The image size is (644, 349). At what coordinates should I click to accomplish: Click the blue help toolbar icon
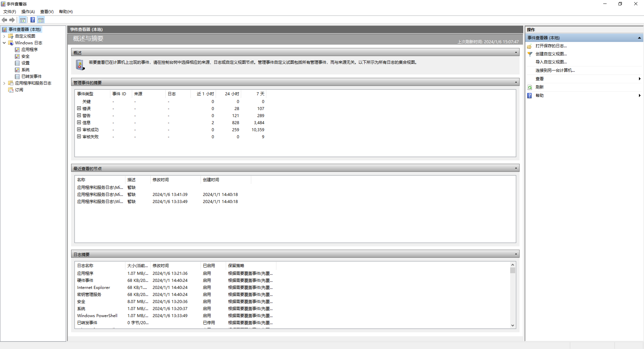[x=33, y=20]
